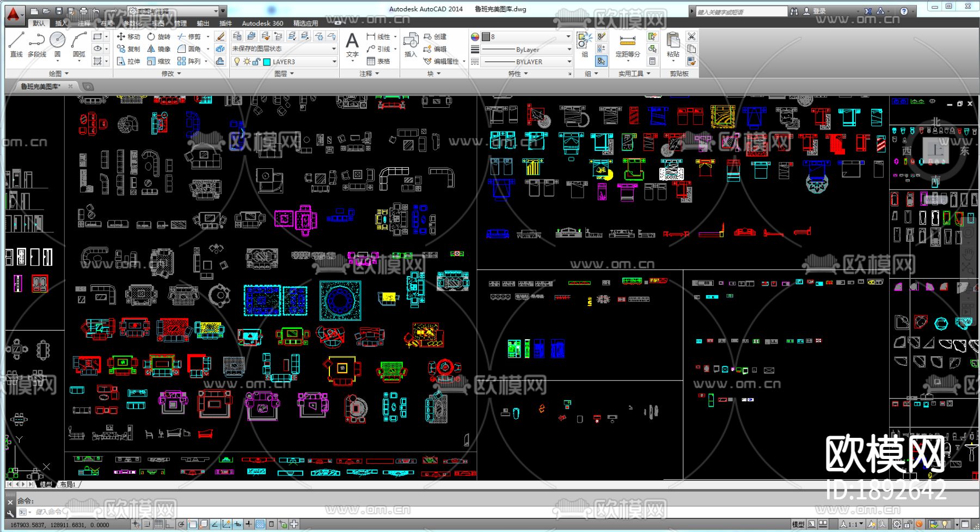Image resolution: width=980 pixels, height=532 pixels.
Task: Open the Autodesk 360 ribbon tab
Action: point(262,23)
